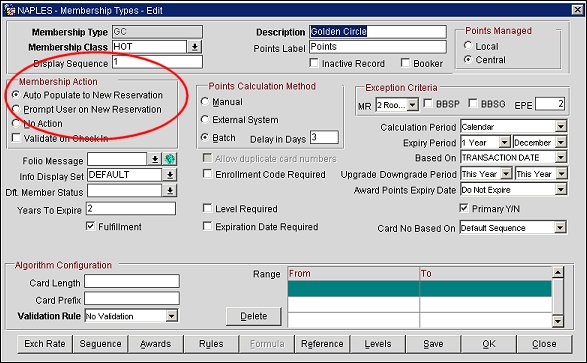
Task: Open second Upgrade Downgrade Period dropdown
Action: [x=562, y=174]
